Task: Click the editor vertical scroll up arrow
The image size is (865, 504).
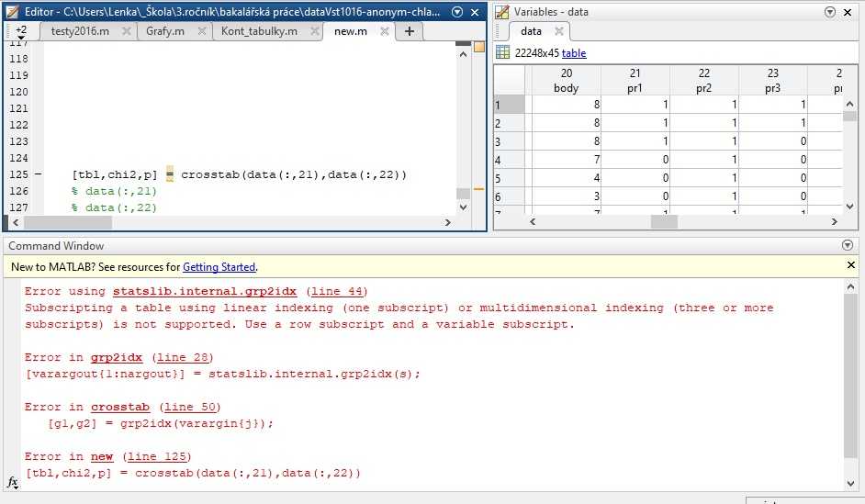Action: pos(463,54)
